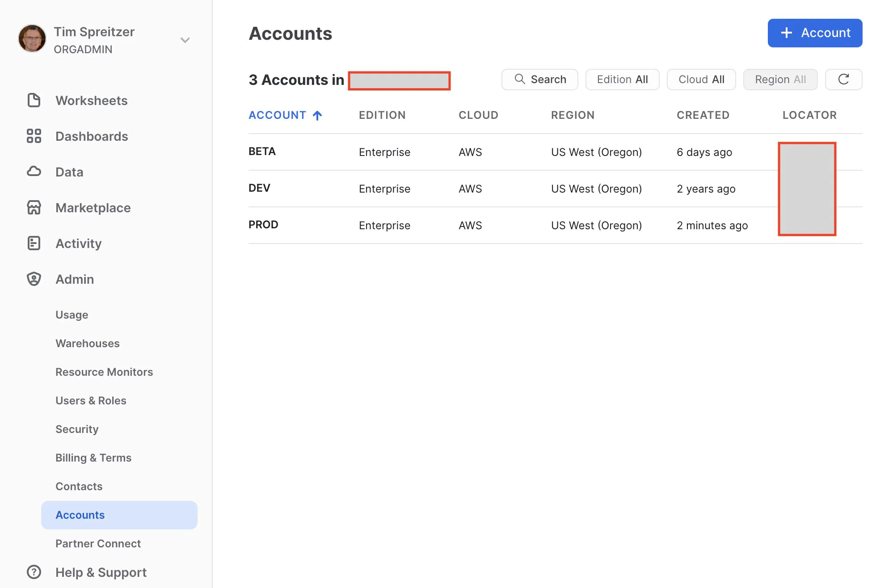This screenshot has height=588, width=876.
Task: Click '2 minutes ago' created value
Action: pos(712,226)
